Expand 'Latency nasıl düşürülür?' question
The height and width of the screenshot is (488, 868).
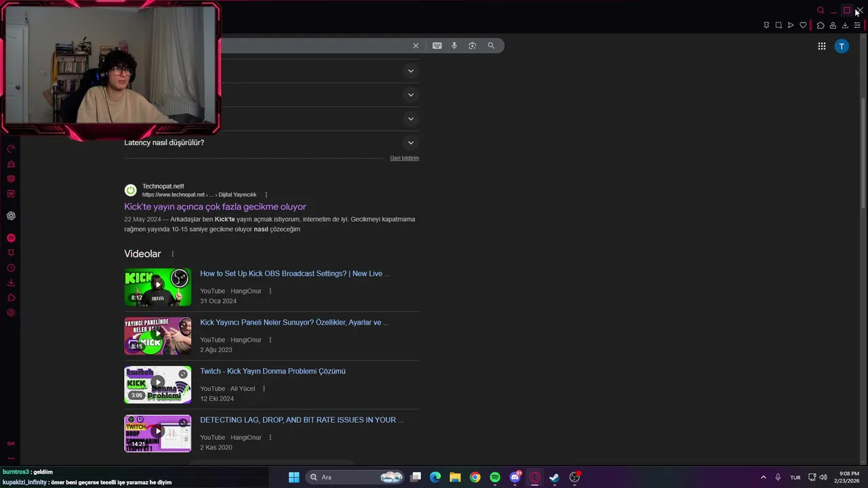click(271, 142)
